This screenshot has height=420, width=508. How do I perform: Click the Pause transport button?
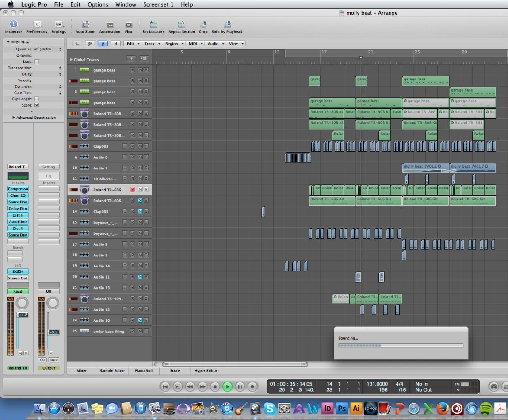[240, 386]
